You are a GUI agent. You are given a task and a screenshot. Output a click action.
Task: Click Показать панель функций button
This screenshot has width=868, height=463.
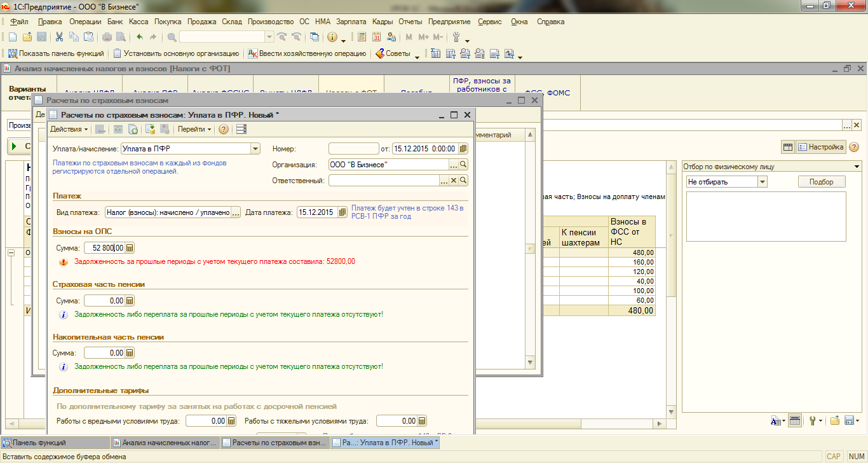pyautogui.click(x=57, y=54)
